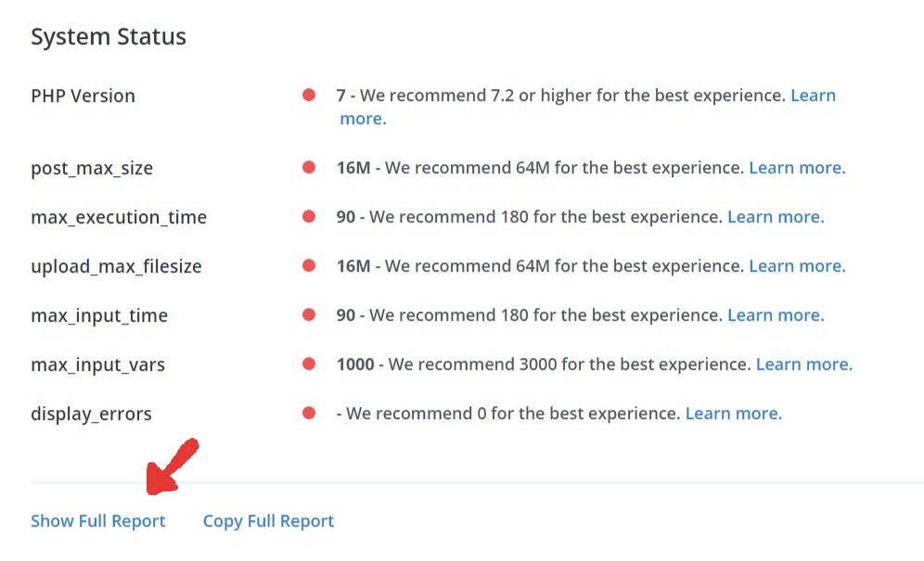Copy Full Report to clipboard
Viewport: 924px width, 561px height.
point(268,521)
